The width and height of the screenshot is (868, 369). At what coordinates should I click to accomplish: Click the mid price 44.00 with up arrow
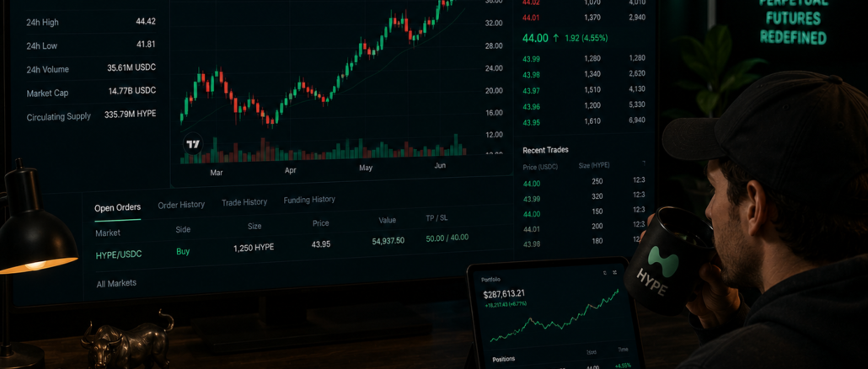[x=541, y=38]
